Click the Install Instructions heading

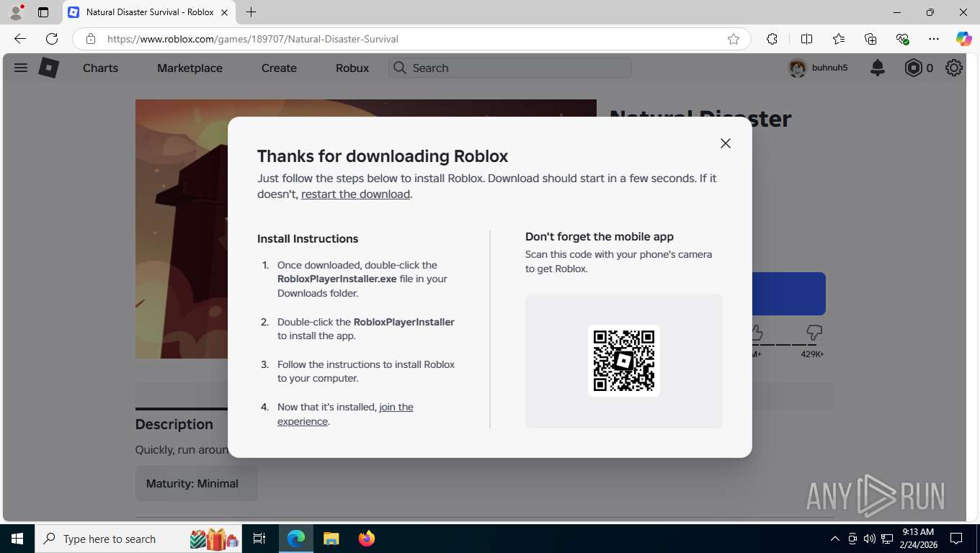click(308, 239)
